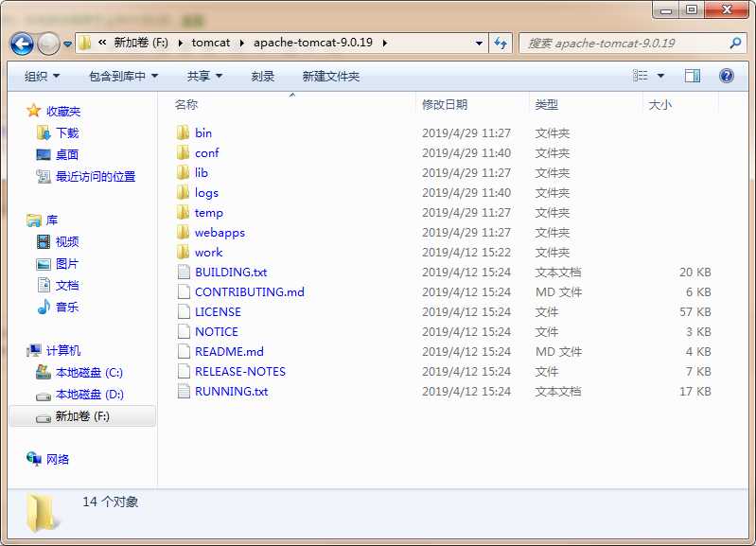Open 下载 in favorites
Image resolution: width=756 pixels, height=546 pixels.
coord(67,133)
